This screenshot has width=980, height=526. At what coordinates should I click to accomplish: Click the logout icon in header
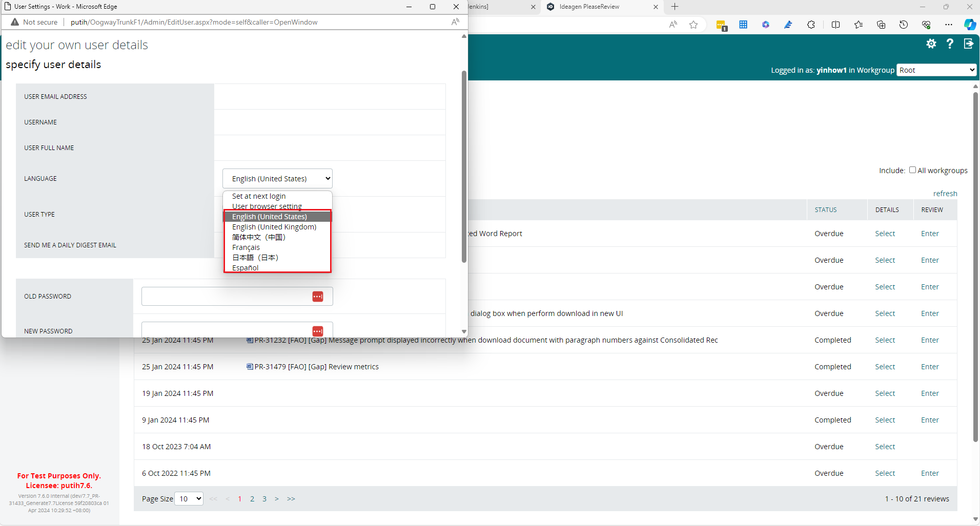968,44
